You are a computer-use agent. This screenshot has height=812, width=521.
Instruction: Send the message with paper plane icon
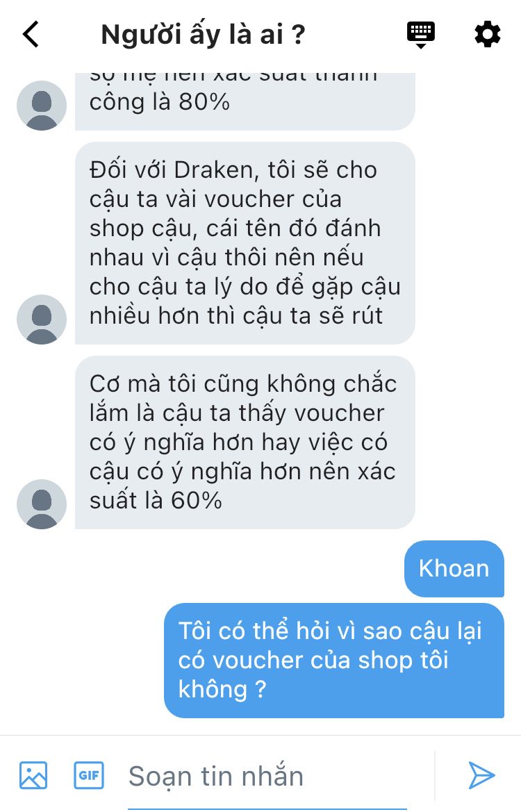(481, 775)
